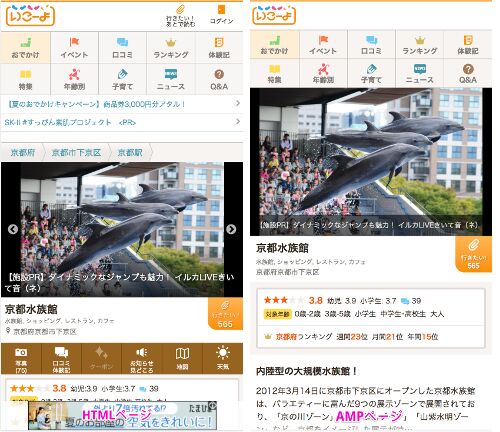
Task: Open 特集 in the AMP page menu
Action: click(x=274, y=74)
